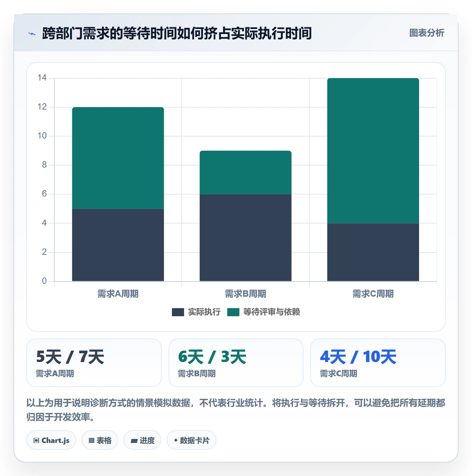Click the 图表分析 label in the header
The width and height of the screenshot is (472, 476).
[x=426, y=33]
